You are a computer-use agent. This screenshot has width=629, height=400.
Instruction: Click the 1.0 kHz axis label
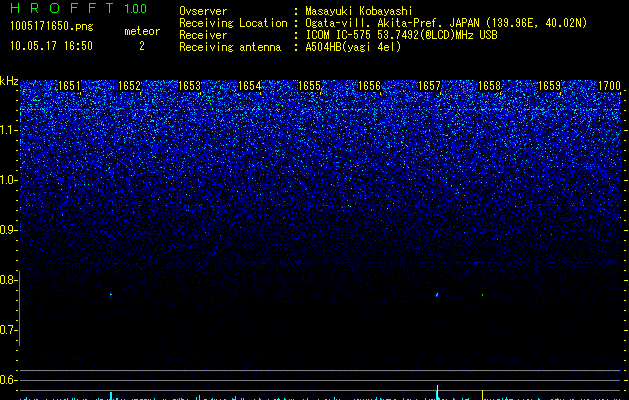pyautogui.click(x=8, y=180)
